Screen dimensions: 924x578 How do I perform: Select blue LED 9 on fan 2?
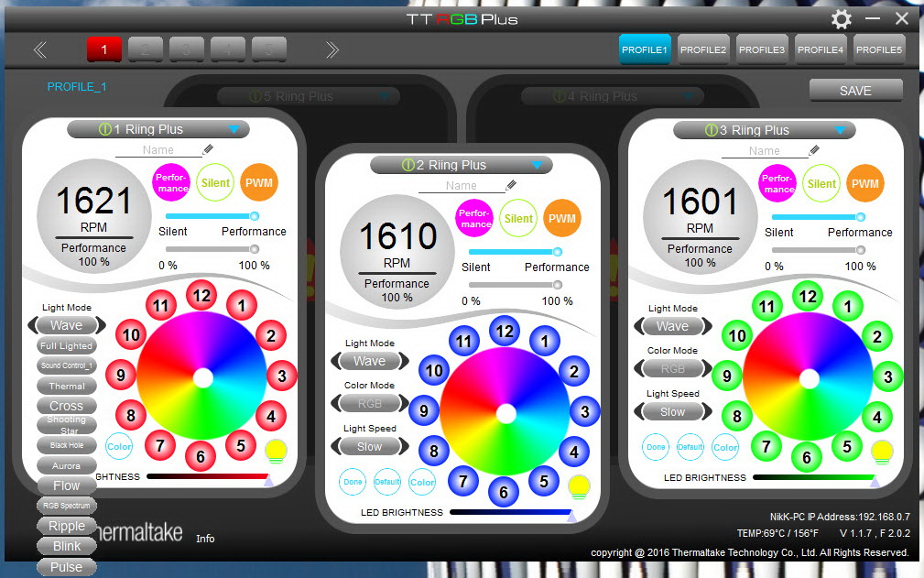click(x=424, y=410)
